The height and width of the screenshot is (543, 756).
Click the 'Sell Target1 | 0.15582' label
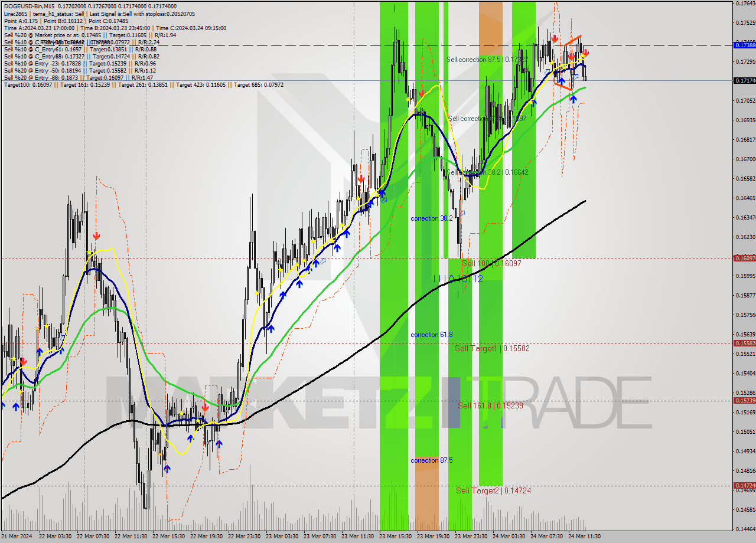coord(492,349)
